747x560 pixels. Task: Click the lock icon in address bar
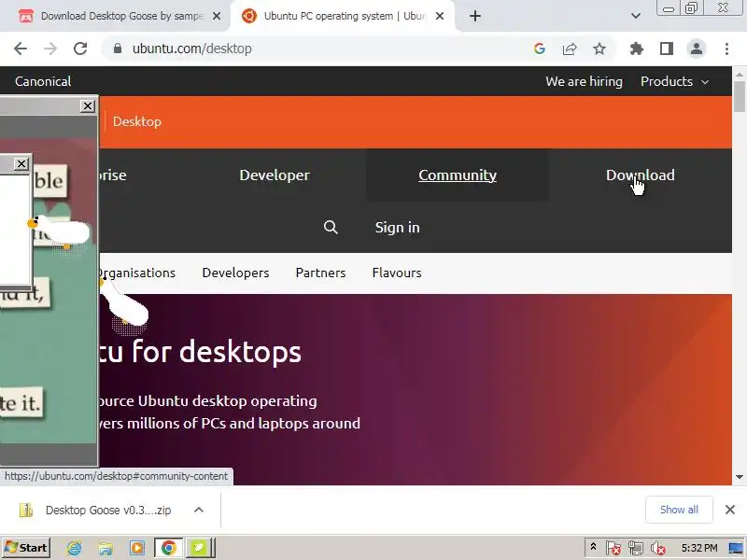[118, 49]
